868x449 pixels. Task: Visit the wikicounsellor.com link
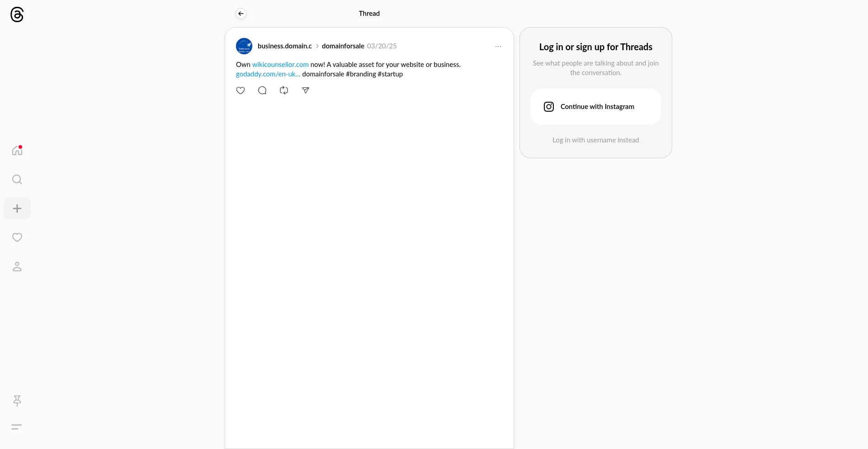pyautogui.click(x=280, y=65)
